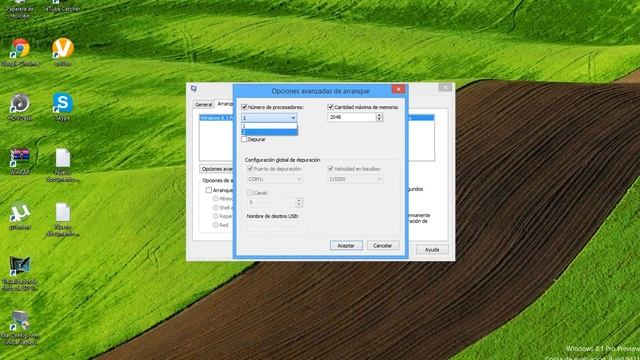Open the 115200 baud rate dropdown

pos(355,179)
